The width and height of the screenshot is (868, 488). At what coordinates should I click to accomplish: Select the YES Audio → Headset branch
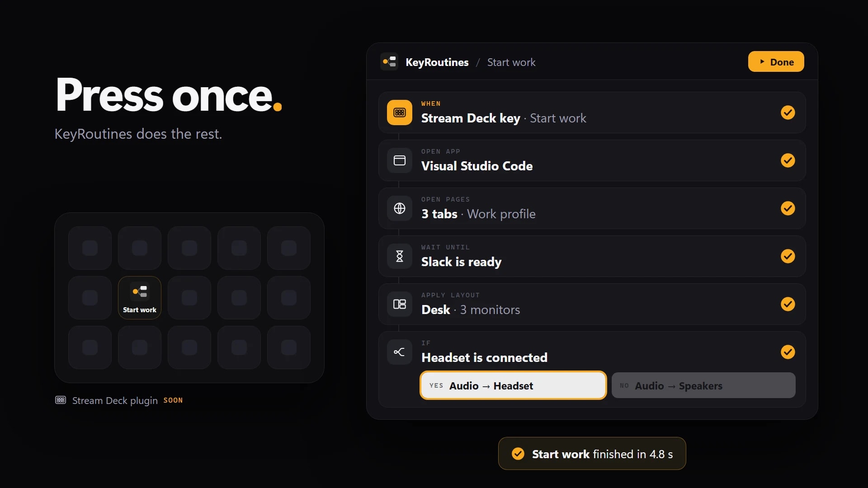513,385
